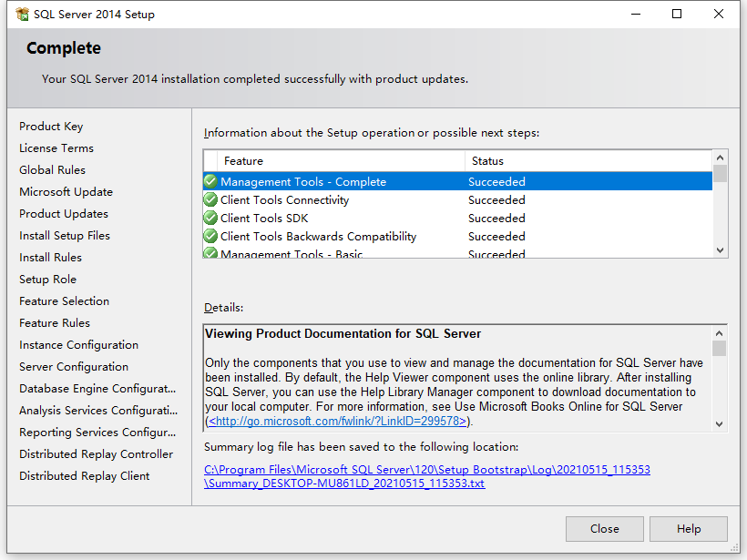
Task: Select the Client Tools Connectivity row
Action: (458, 199)
